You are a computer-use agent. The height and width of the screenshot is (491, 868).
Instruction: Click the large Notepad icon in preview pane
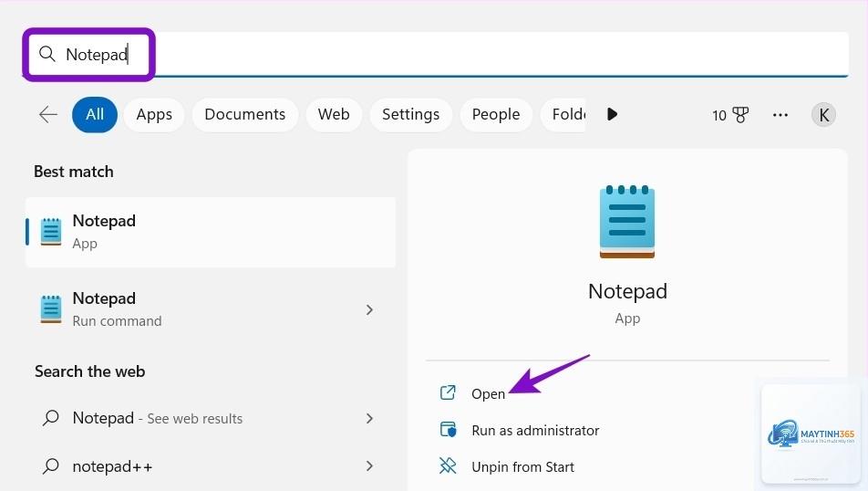pyautogui.click(x=627, y=222)
